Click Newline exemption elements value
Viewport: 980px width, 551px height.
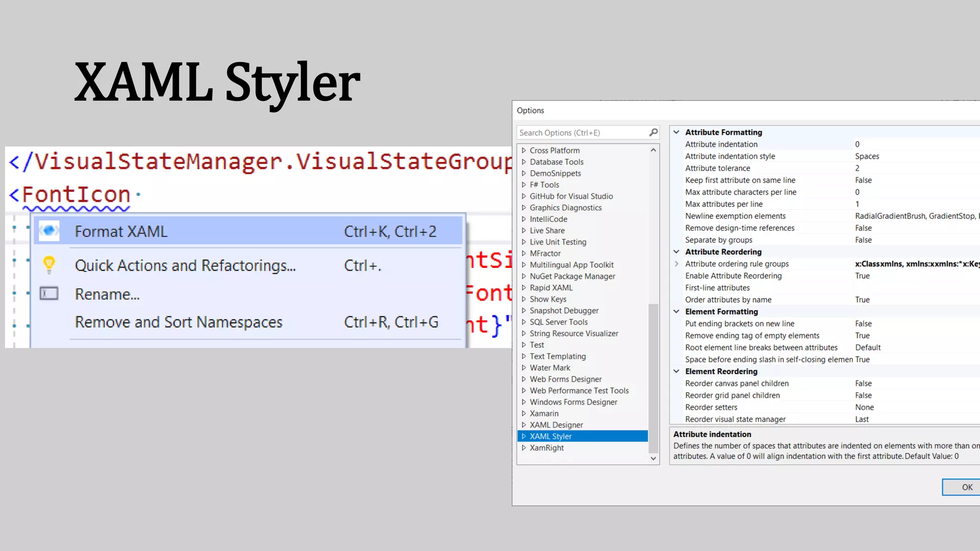pyautogui.click(x=917, y=216)
